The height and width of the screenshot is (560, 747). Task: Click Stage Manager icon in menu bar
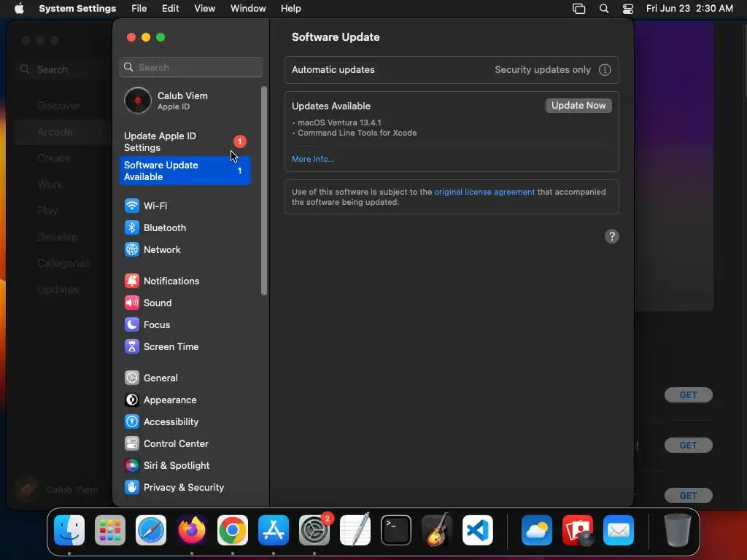(x=578, y=9)
